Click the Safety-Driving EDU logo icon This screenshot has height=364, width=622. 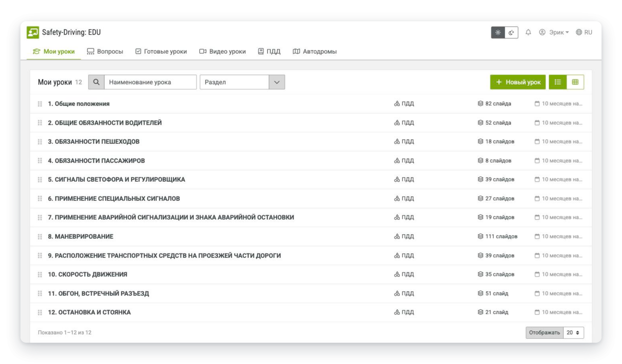[33, 32]
